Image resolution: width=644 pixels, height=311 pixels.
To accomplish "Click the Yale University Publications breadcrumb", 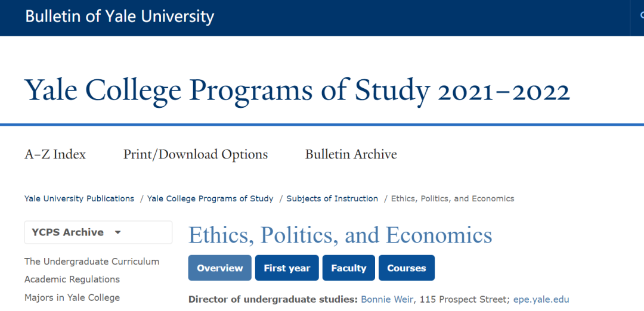I will click(79, 198).
